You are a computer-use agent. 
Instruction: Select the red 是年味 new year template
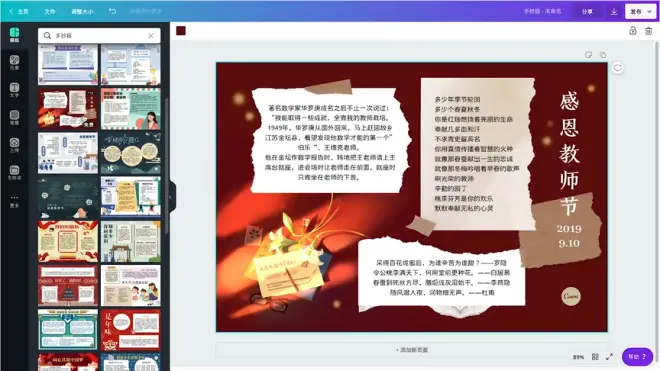coord(130,330)
